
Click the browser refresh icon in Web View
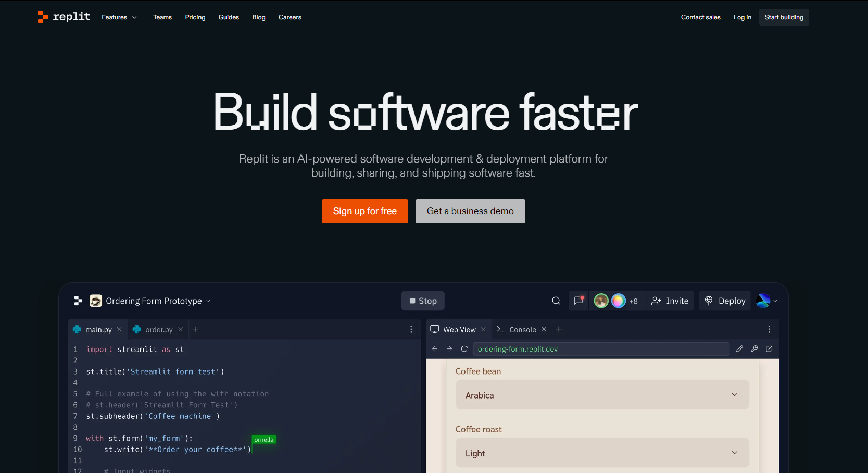click(464, 349)
